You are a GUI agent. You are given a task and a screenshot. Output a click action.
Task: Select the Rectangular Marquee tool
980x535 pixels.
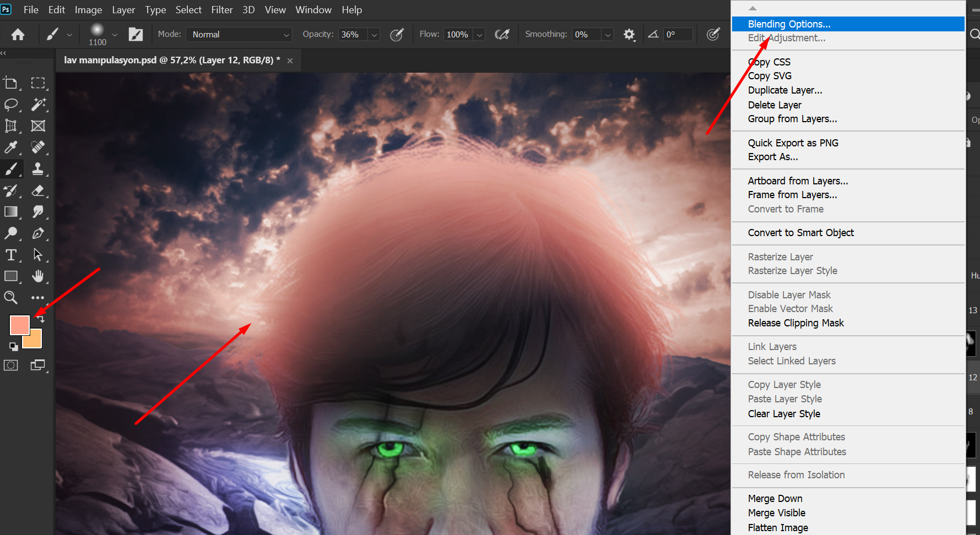click(38, 83)
